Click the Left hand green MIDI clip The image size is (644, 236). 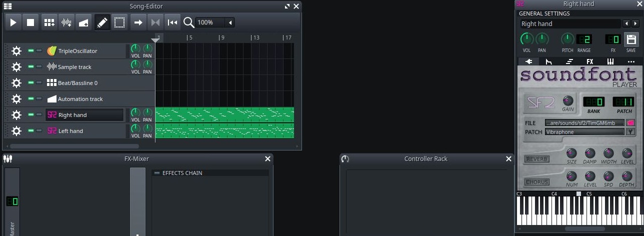pyautogui.click(x=224, y=131)
